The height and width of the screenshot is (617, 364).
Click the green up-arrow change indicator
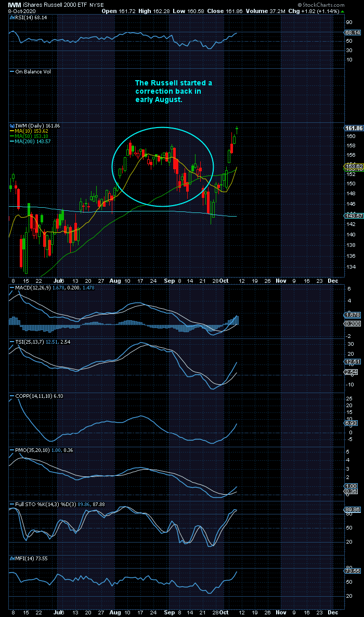tap(342, 11)
